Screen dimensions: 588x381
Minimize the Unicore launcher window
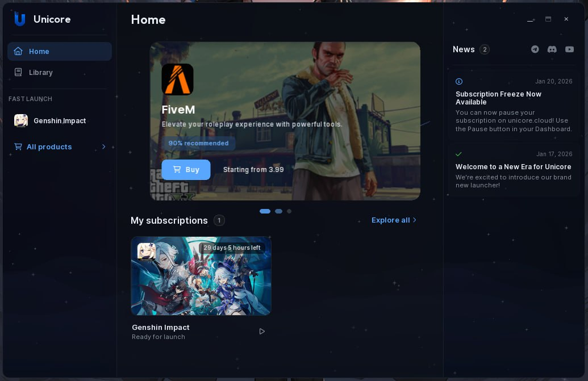tap(530, 20)
